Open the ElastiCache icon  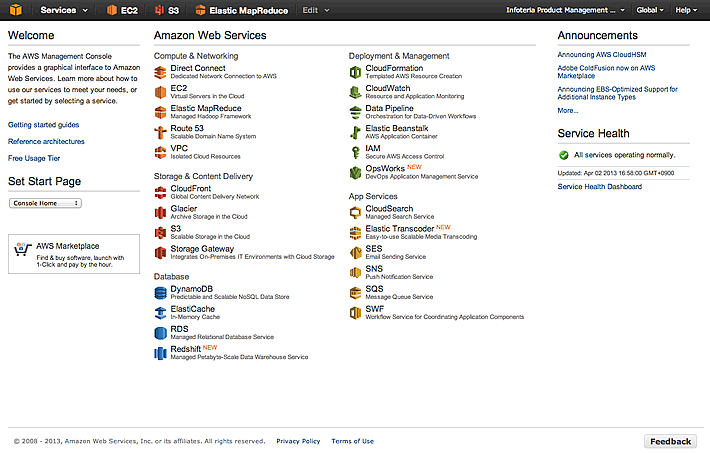[x=160, y=313]
